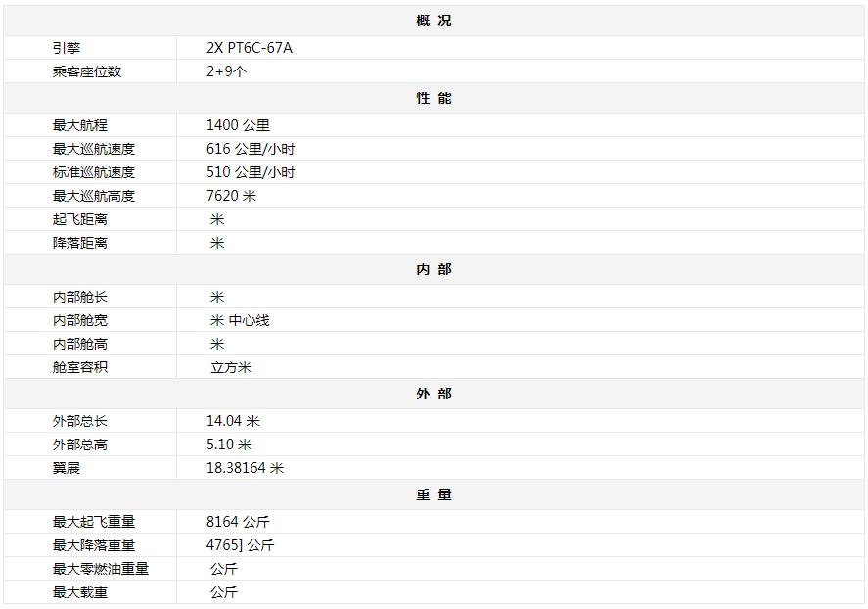The width and height of the screenshot is (868, 609).
Task: Select the 1400 公里 range value
Action: click(238, 125)
